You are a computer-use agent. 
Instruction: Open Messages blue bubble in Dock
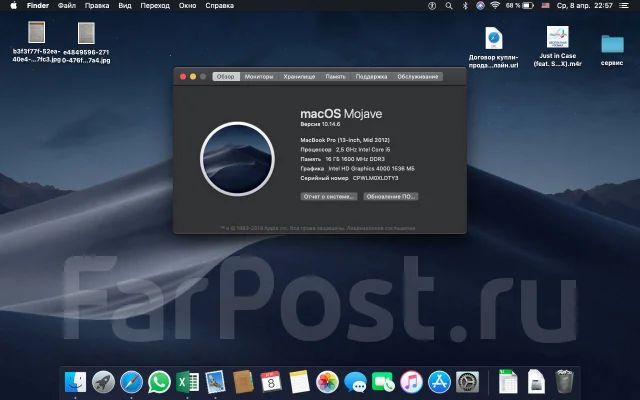[355, 382]
